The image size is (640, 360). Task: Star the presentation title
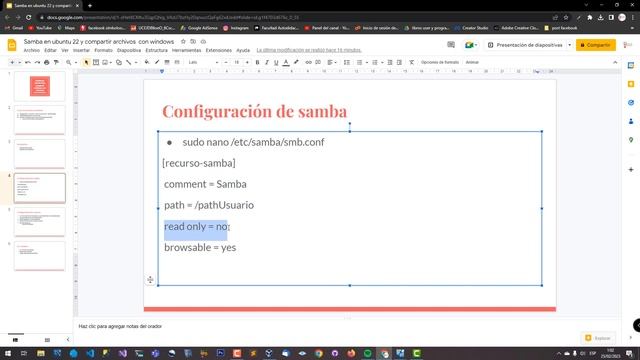[x=183, y=41]
